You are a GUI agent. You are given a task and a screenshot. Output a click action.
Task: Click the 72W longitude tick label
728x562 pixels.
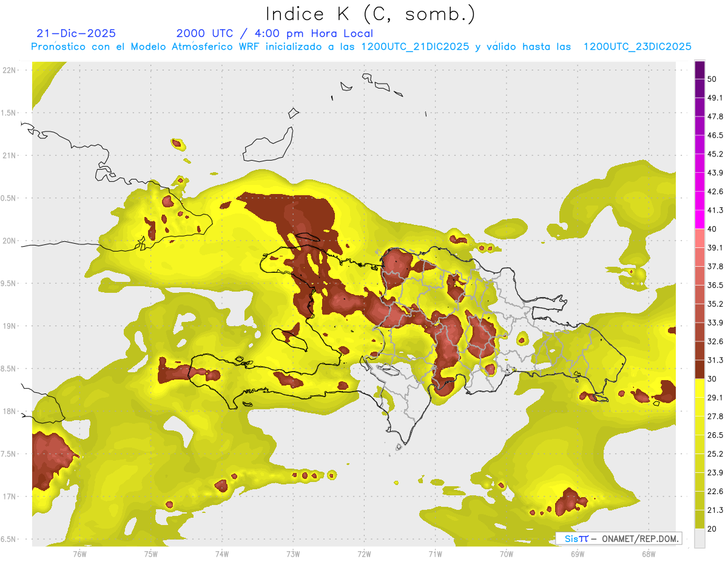point(364,554)
